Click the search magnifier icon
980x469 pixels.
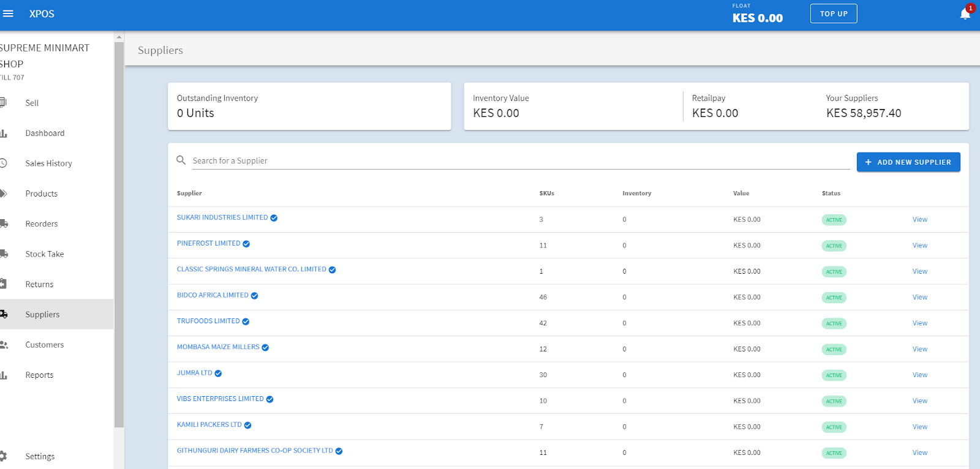[x=181, y=160]
